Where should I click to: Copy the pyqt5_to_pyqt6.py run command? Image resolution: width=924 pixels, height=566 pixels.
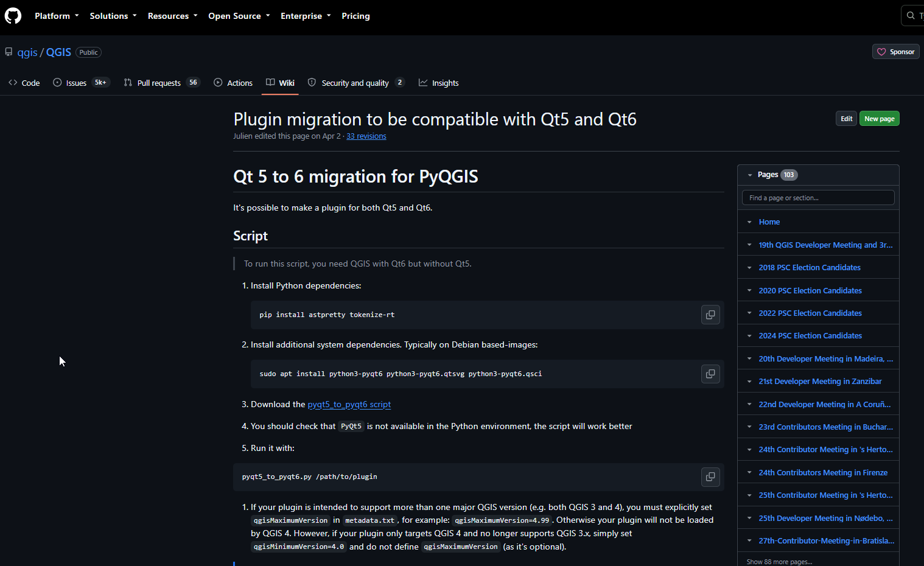pyautogui.click(x=710, y=477)
